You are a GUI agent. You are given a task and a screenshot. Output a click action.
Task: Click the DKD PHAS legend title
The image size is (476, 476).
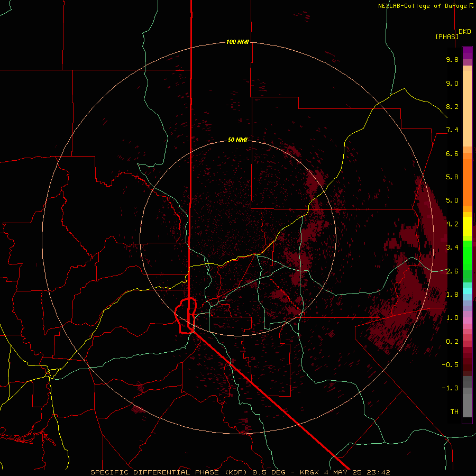(x=453, y=34)
